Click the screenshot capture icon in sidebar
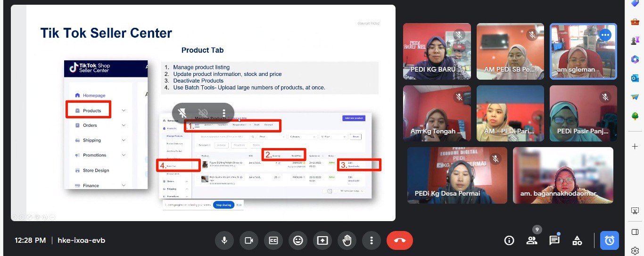This screenshot has height=256, width=644. (635, 210)
